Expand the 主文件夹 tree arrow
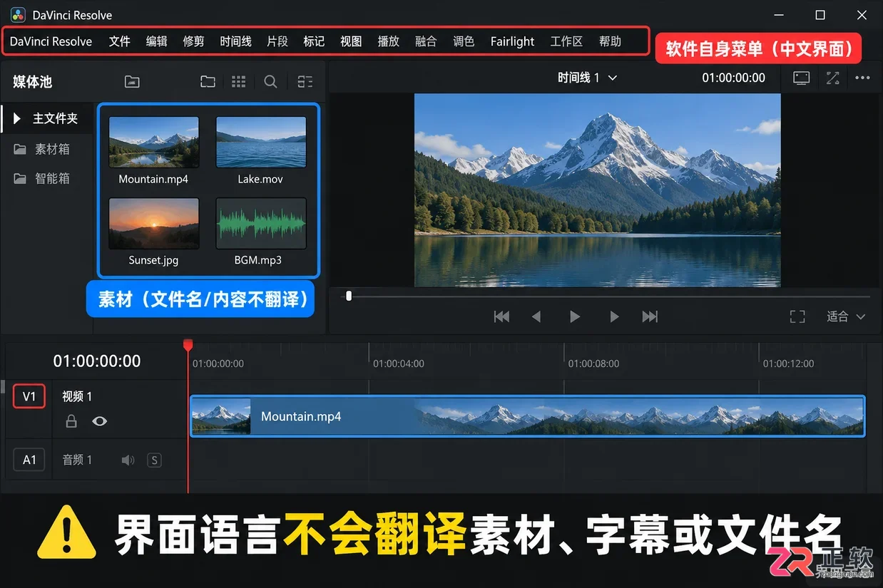The width and height of the screenshot is (883, 588). (18, 118)
